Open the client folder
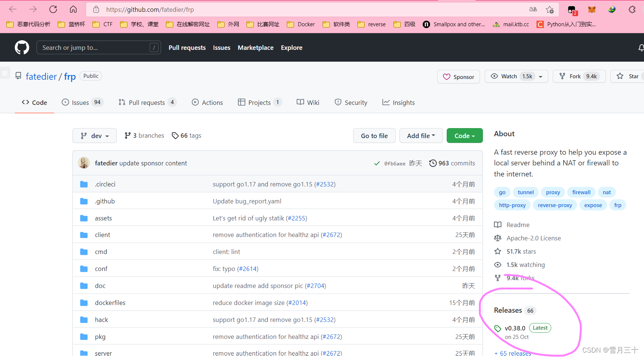 click(x=102, y=235)
